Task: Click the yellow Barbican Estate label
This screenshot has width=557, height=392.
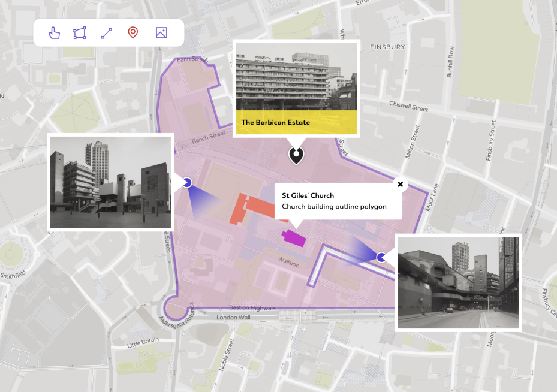Action: point(296,122)
